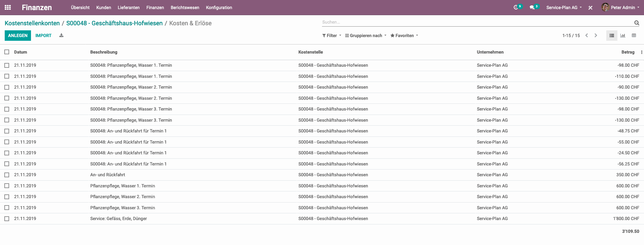Click the ANLEGEN button

click(x=18, y=35)
